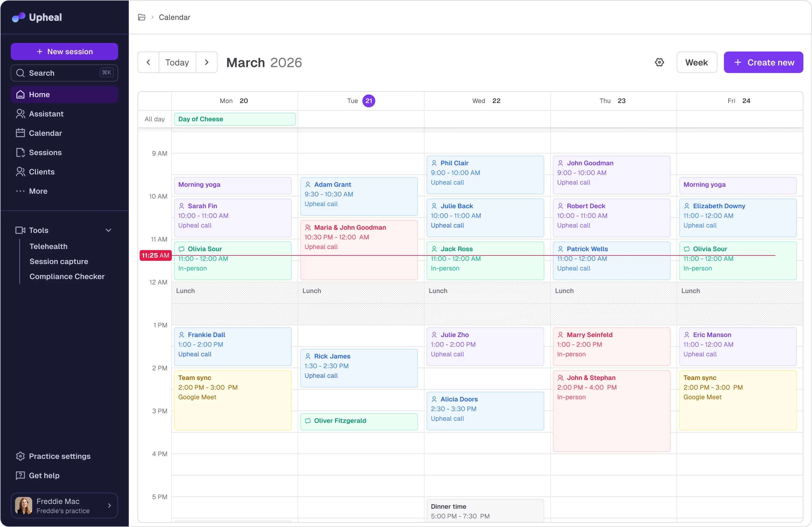Open Clients page from sidebar
The height and width of the screenshot is (527, 812).
[x=42, y=172]
